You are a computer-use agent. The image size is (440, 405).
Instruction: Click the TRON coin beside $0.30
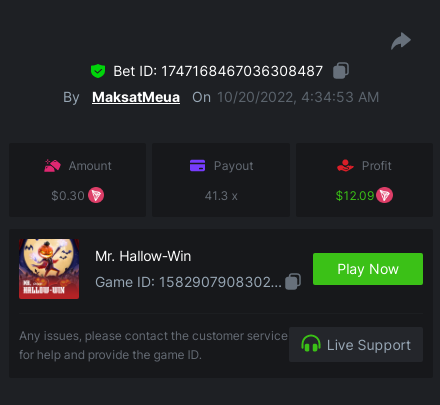coord(96,195)
